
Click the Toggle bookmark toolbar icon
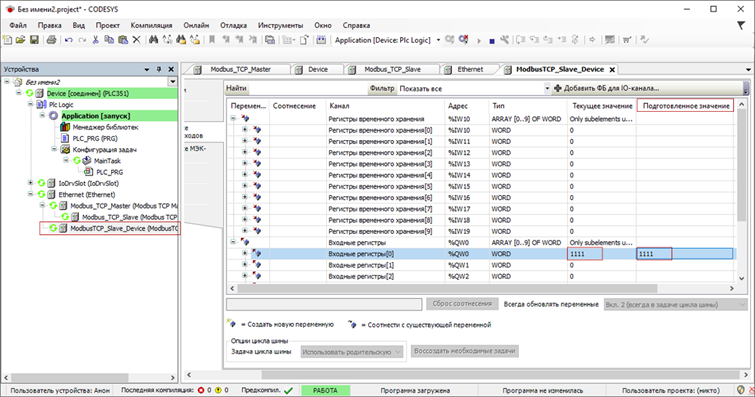(x=211, y=40)
